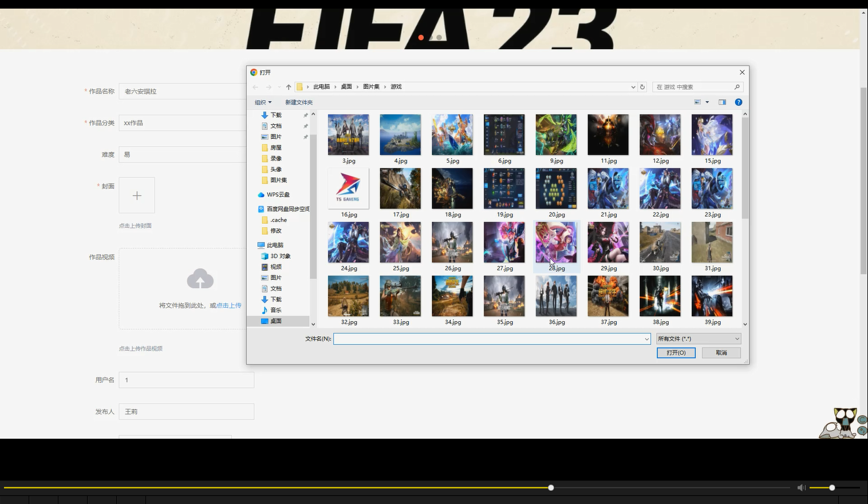Select WPS云盘 in navigation pane
The height and width of the screenshot is (504, 868).
(278, 195)
